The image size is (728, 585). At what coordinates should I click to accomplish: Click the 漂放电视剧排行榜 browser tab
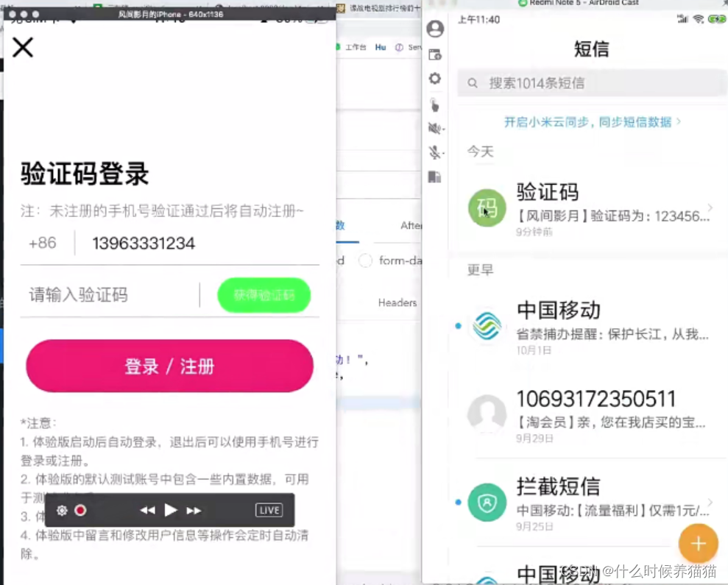pos(380,8)
